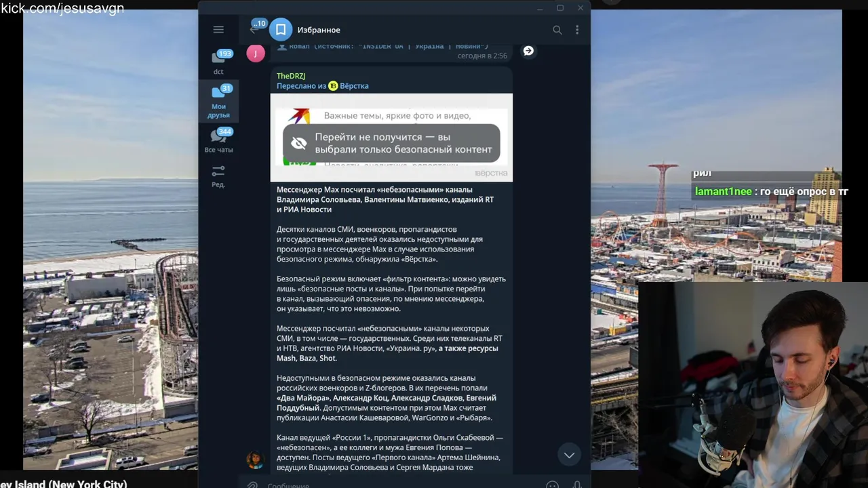This screenshot has height=488, width=868.
Task: Start voice message with the microphone icon
Action: (x=577, y=485)
